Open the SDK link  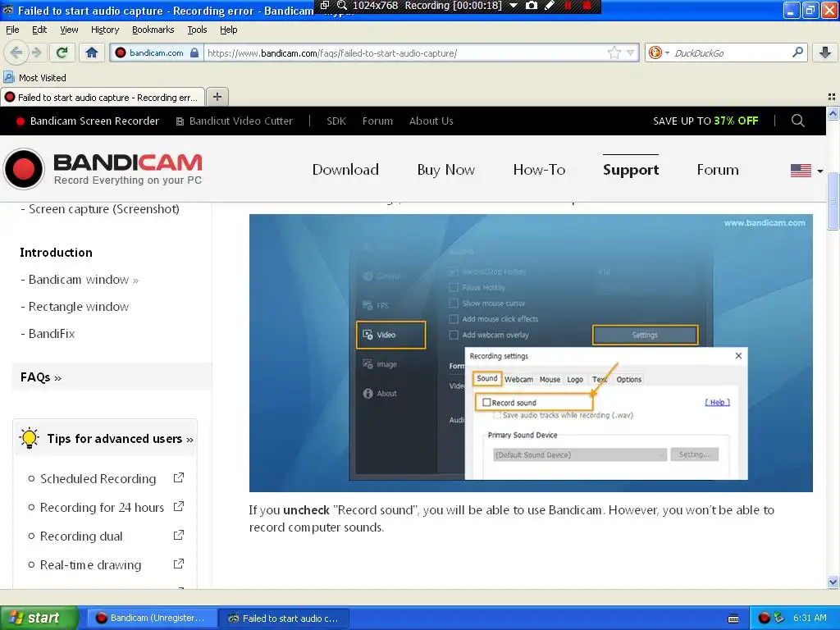(x=336, y=121)
